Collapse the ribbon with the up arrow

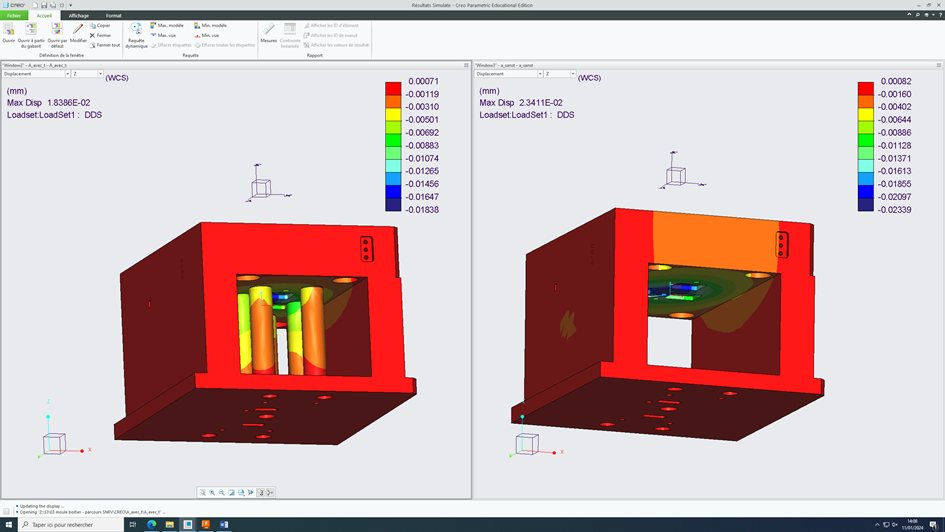[909, 14]
